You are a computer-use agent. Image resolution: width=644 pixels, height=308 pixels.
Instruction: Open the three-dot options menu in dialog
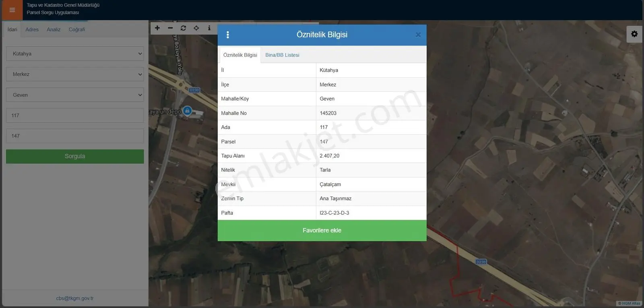228,35
